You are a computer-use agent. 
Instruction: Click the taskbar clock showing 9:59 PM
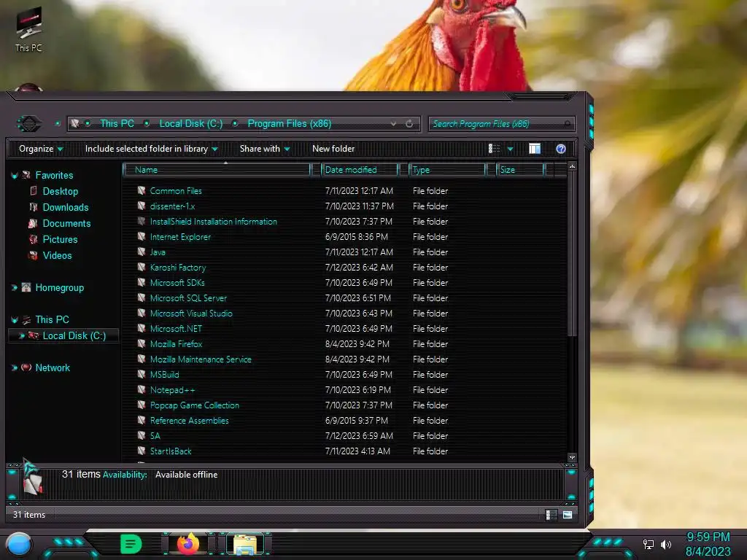coord(708,537)
